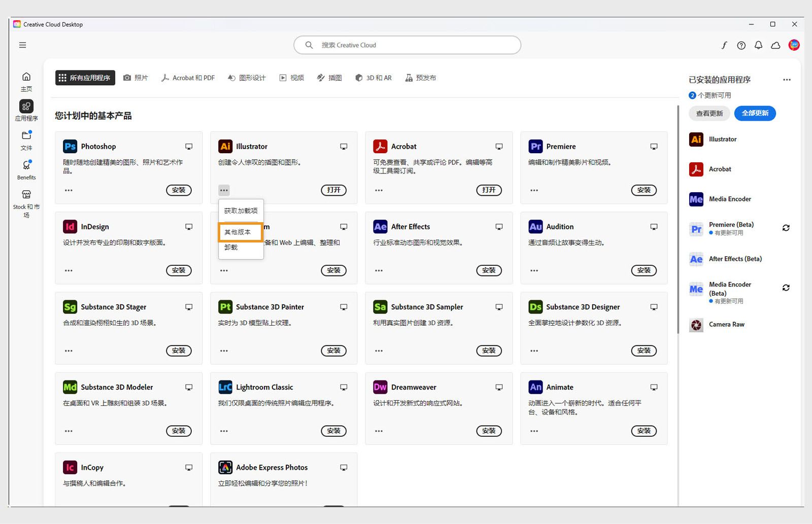Image resolution: width=812 pixels, height=524 pixels.
Task: Open the user profile avatar
Action: [x=794, y=45]
